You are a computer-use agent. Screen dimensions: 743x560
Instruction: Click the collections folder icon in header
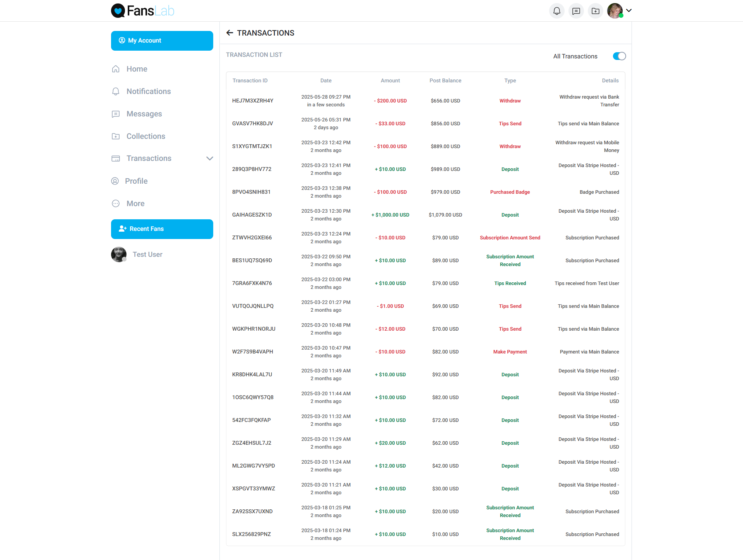[x=595, y=11]
